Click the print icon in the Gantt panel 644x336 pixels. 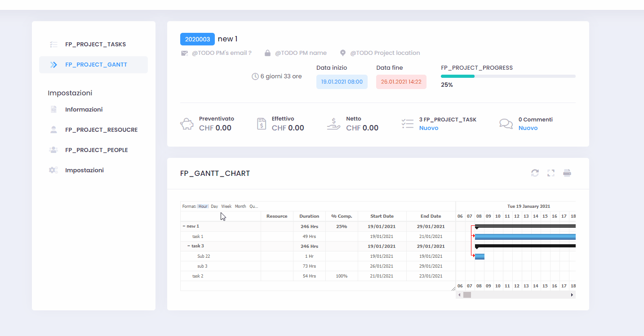pos(567,173)
